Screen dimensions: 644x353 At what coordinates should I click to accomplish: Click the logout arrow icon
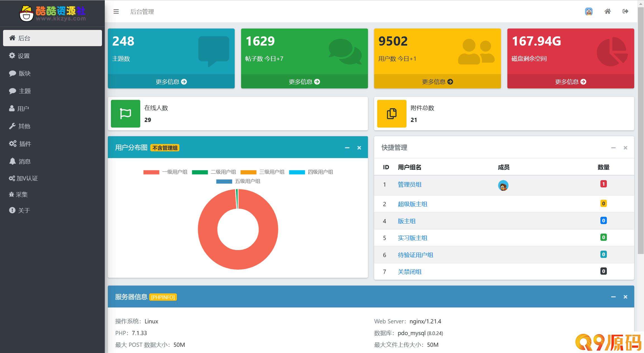pyautogui.click(x=625, y=11)
